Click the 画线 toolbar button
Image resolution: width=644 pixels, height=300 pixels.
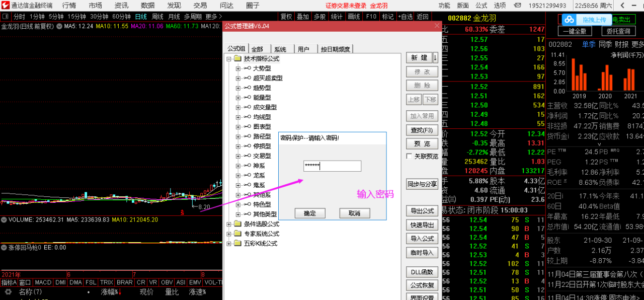coord(354,17)
